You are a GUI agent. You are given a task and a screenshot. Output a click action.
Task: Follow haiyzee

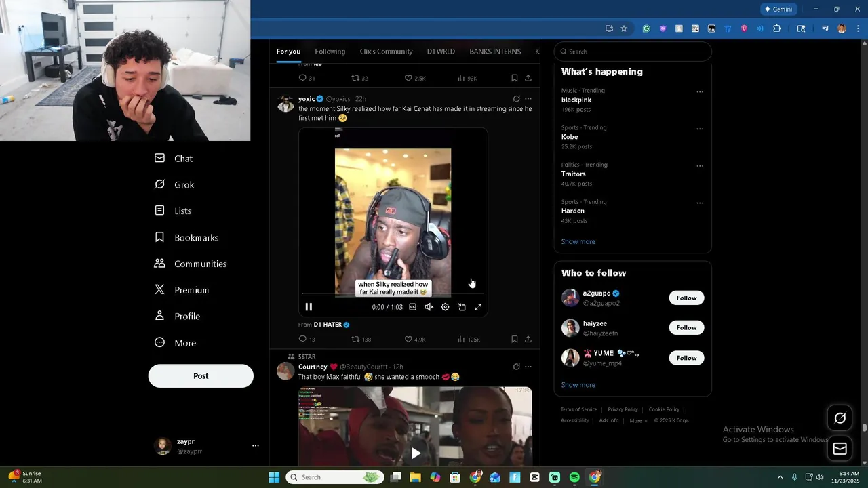[x=686, y=328]
